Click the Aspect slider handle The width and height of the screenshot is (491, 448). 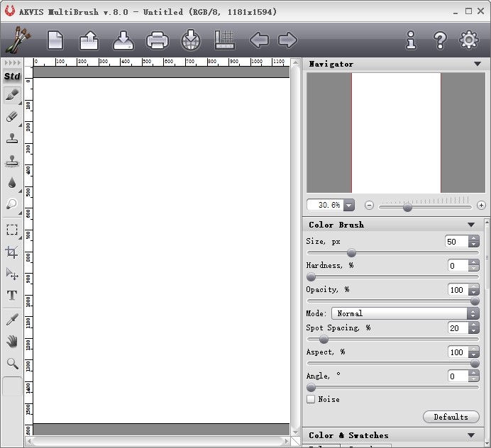[475, 363]
